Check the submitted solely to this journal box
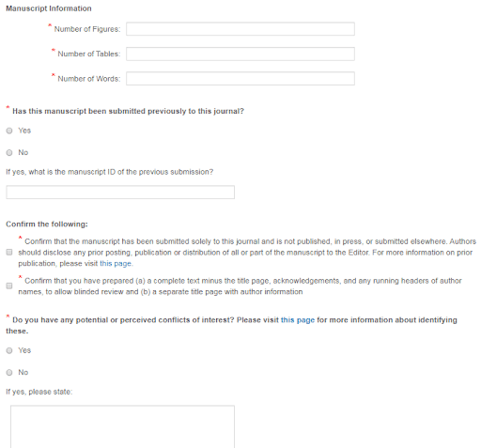This screenshot has width=481, height=448. pyautogui.click(x=9, y=253)
